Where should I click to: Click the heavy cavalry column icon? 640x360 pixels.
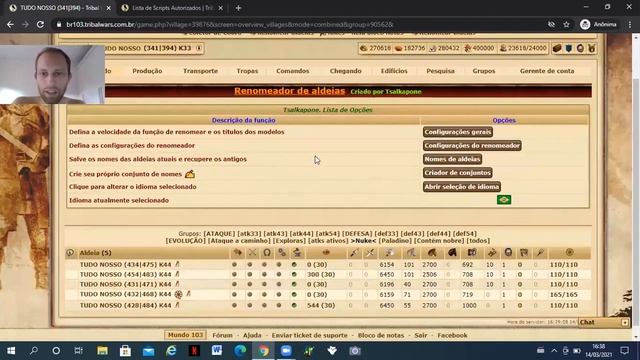(x=452, y=253)
